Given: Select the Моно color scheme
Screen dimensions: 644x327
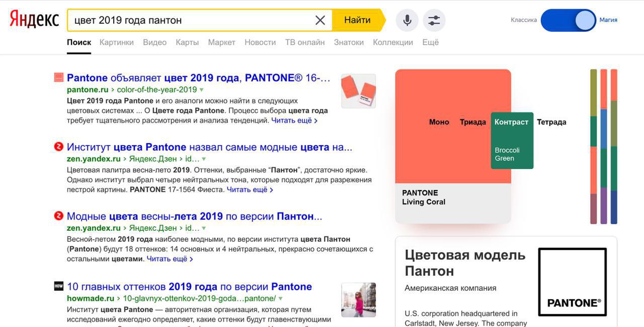Looking at the screenshot, I should click(439, 122).
